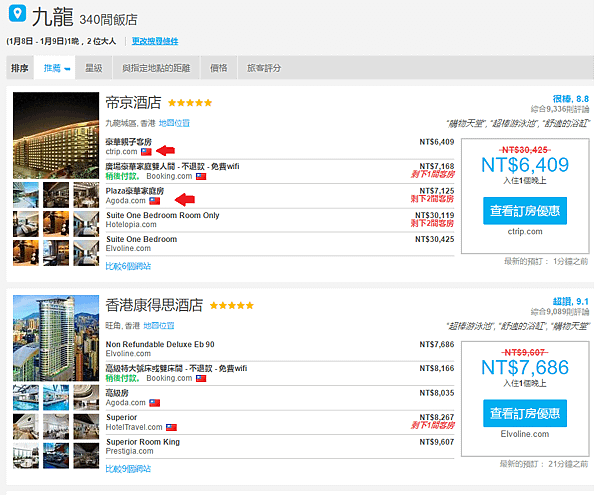The height and width of the screenshot is (495, 600).
Task: Open the 推薦 sort dropdown
Action: coord(54,68)
